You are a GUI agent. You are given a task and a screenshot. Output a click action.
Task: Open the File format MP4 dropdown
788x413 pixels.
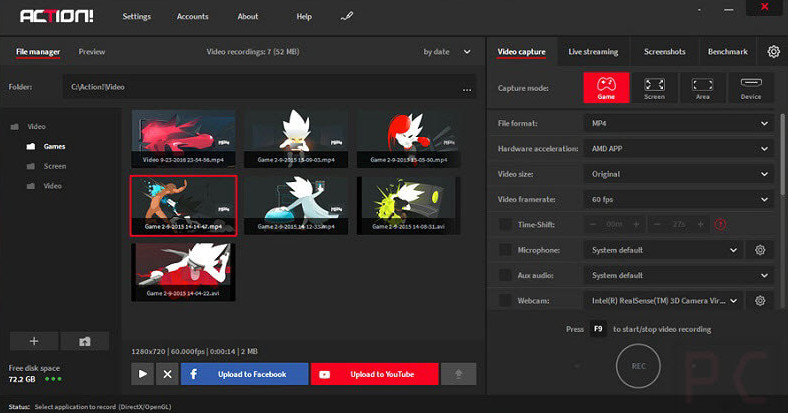tap(678, 123)
